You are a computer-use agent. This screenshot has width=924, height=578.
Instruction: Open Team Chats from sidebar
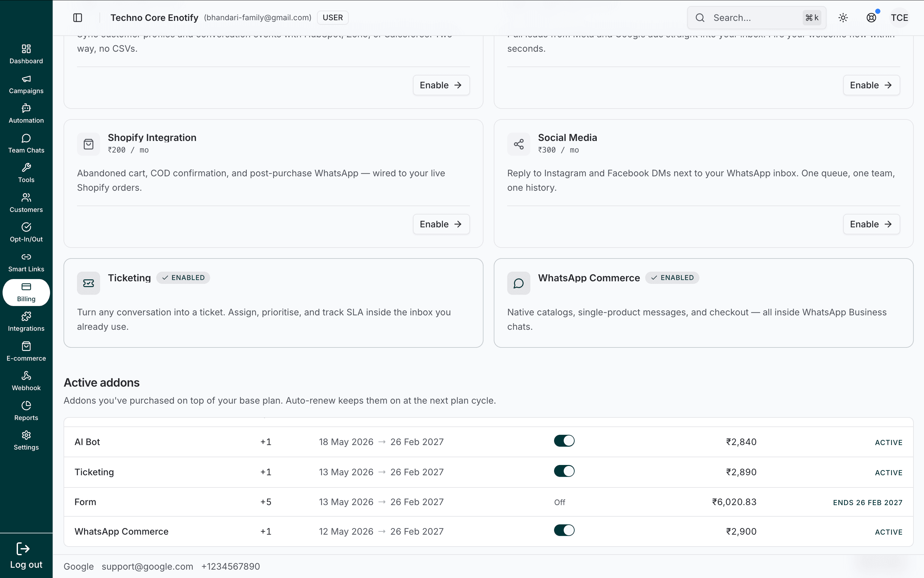(26, 143)
